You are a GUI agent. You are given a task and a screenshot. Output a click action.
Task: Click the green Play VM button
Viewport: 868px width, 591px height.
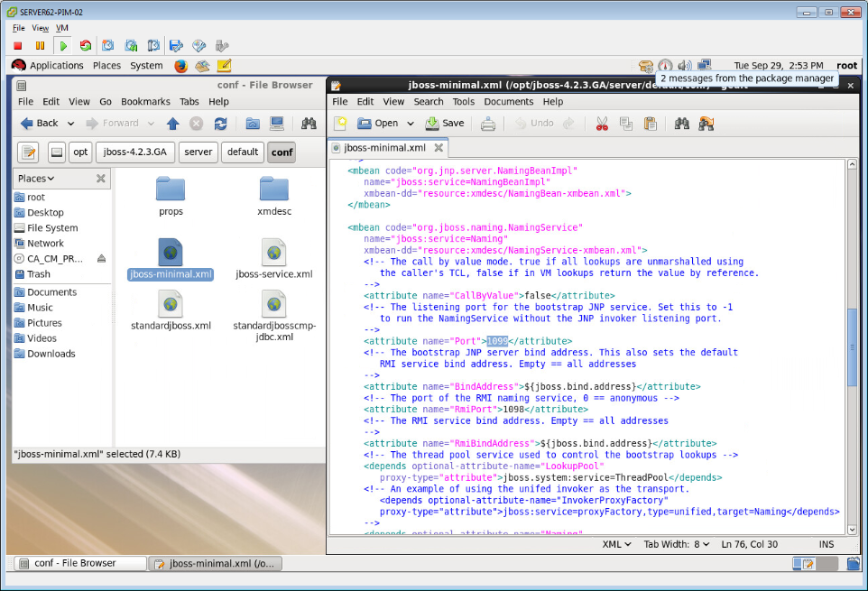(63, 46)
